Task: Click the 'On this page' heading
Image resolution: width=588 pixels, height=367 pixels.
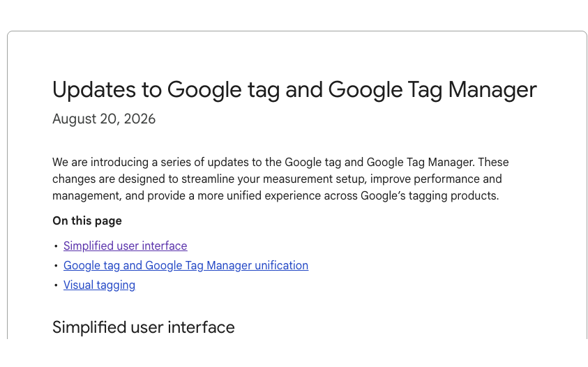Action: 87,220
